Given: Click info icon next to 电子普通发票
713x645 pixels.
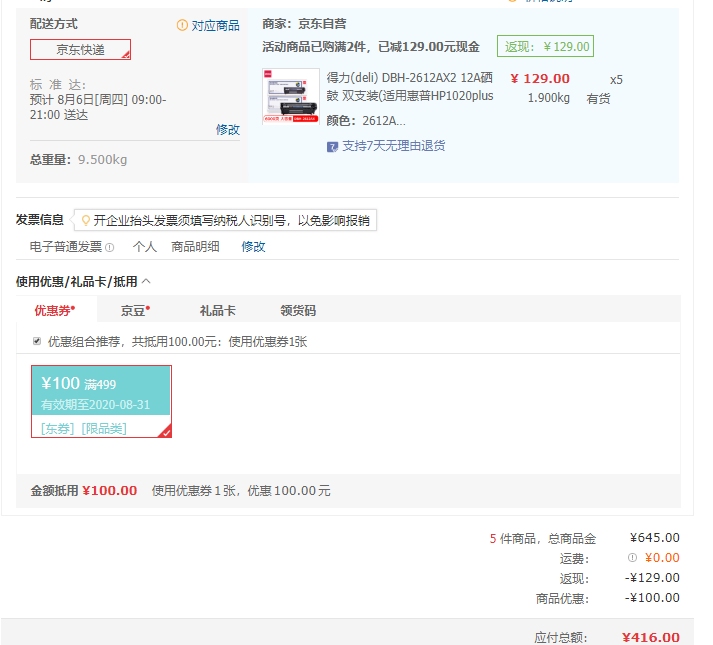Looking at the screenshot, I should pos(110,247).
